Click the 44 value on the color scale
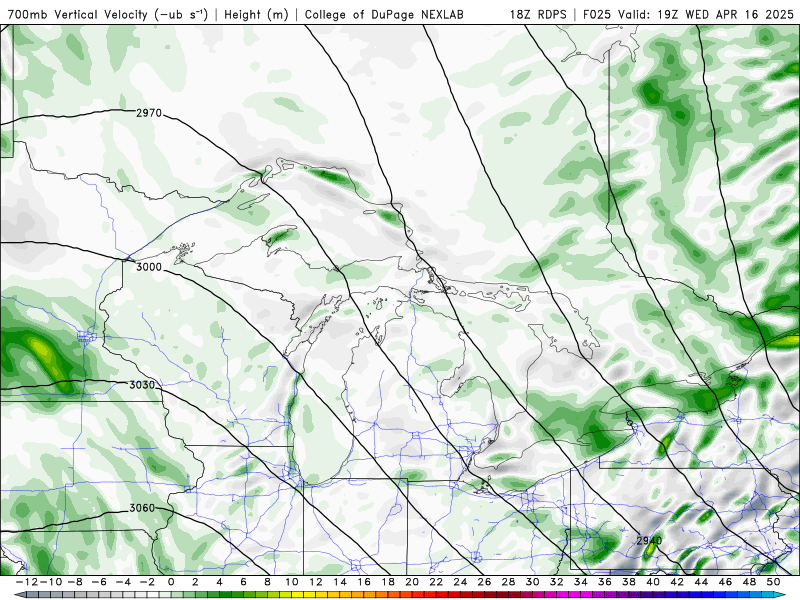Screen dimensions: 800x600 701,582
